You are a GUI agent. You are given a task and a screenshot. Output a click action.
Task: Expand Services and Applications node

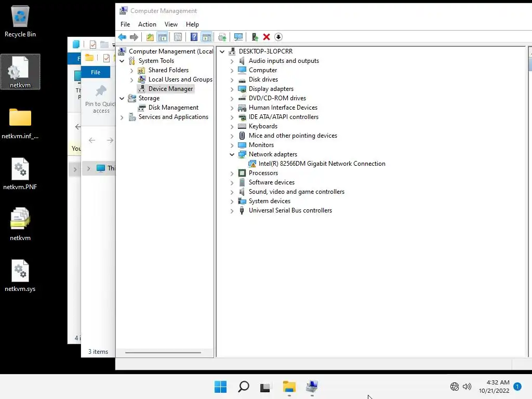click(x=122, y=117)
